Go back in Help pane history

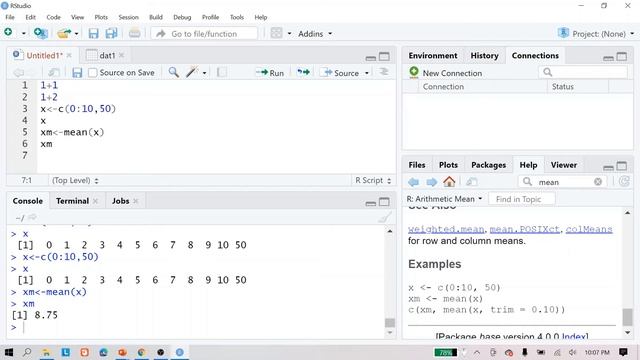413,182
